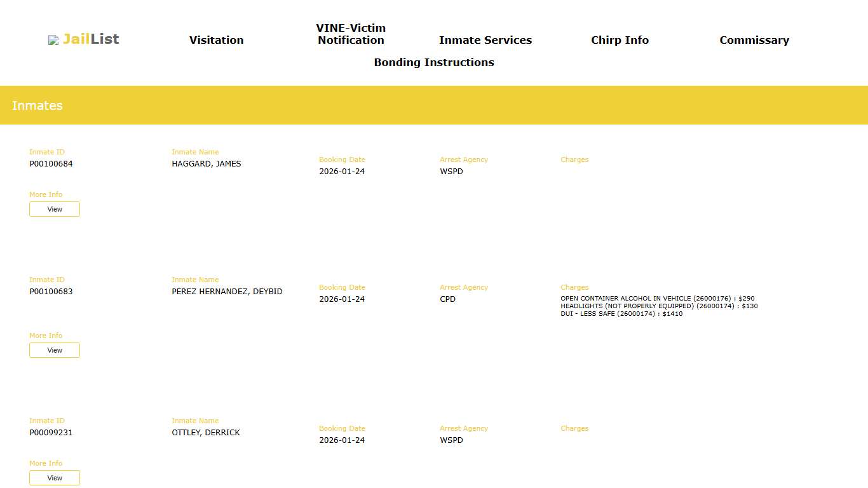The image size is (868, 488).
Task: Select inmate ID P00100684
Action: click(x=51, y=164)
